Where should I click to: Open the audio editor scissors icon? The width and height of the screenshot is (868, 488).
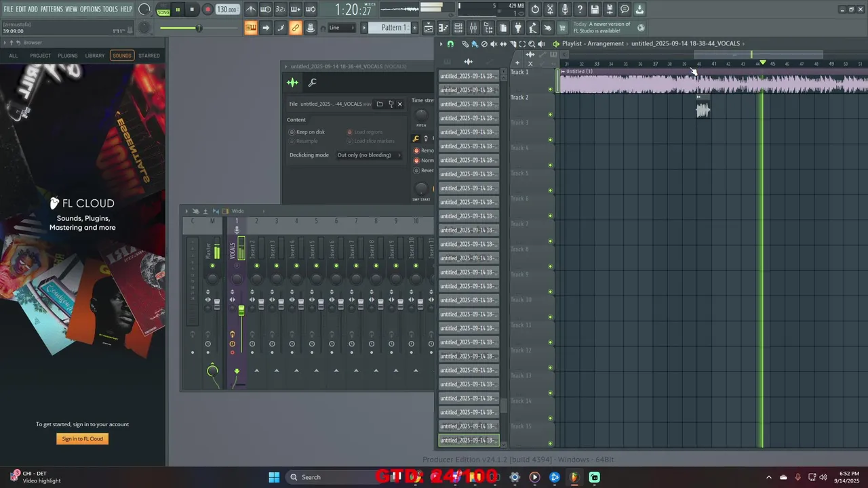[550, 9]
